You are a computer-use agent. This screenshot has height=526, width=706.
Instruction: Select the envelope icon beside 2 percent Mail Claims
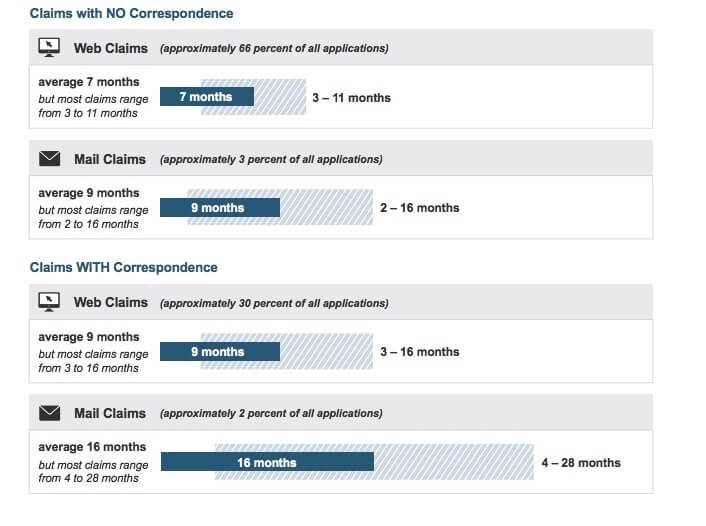point(48,413)
